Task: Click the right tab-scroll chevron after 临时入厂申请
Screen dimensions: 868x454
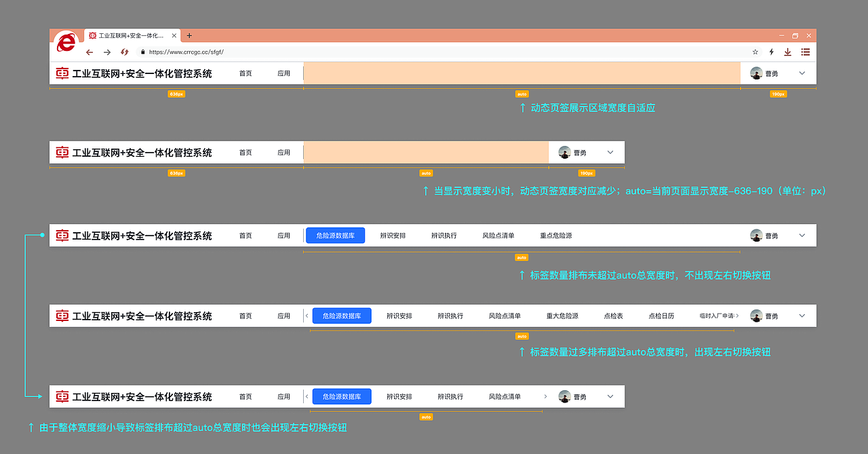Action: click(x=738, y=316)
